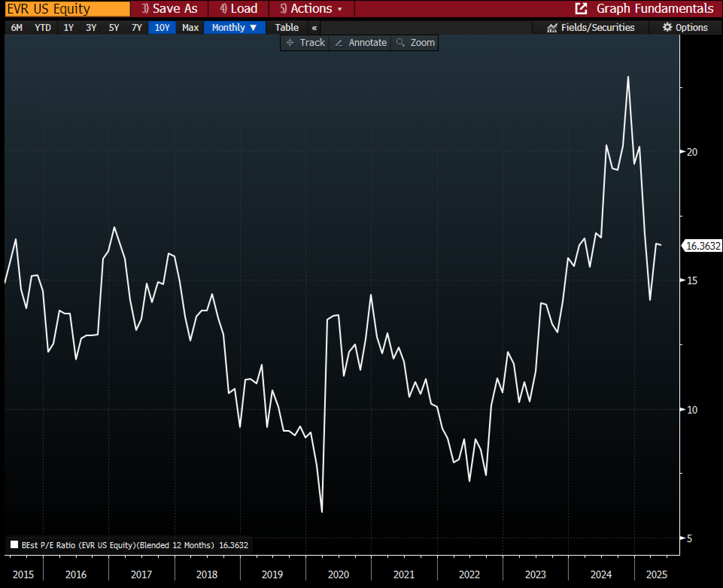This screenshot has height=588, width=723.
Task: Select the 6M time range
Action: point(17,27)
